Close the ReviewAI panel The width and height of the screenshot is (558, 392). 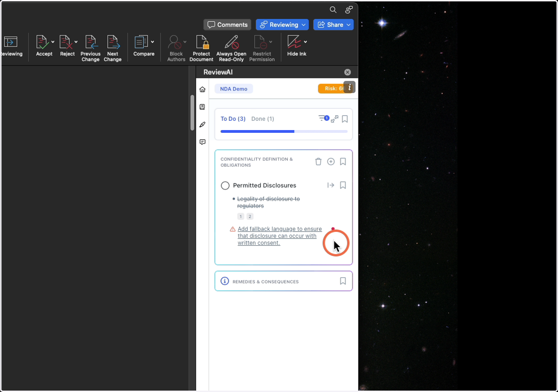coord(347,72)
